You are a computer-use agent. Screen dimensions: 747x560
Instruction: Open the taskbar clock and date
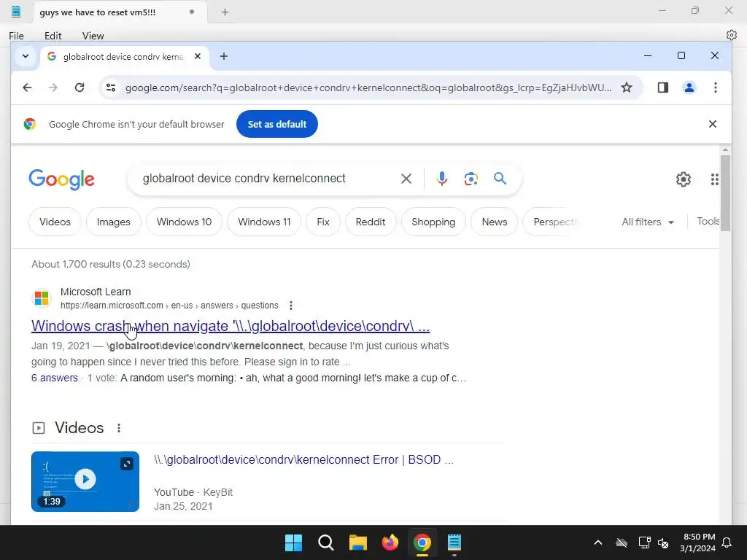[698, 542]
